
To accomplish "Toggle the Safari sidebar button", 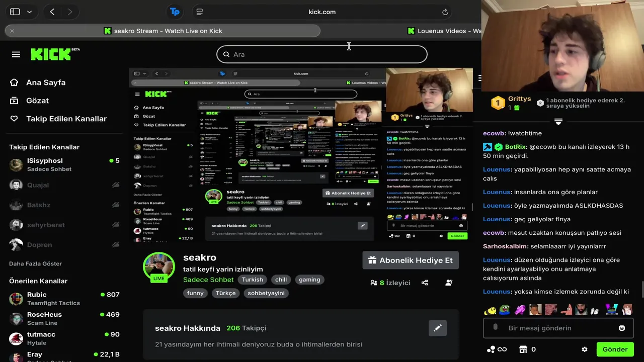I will 15,12.
